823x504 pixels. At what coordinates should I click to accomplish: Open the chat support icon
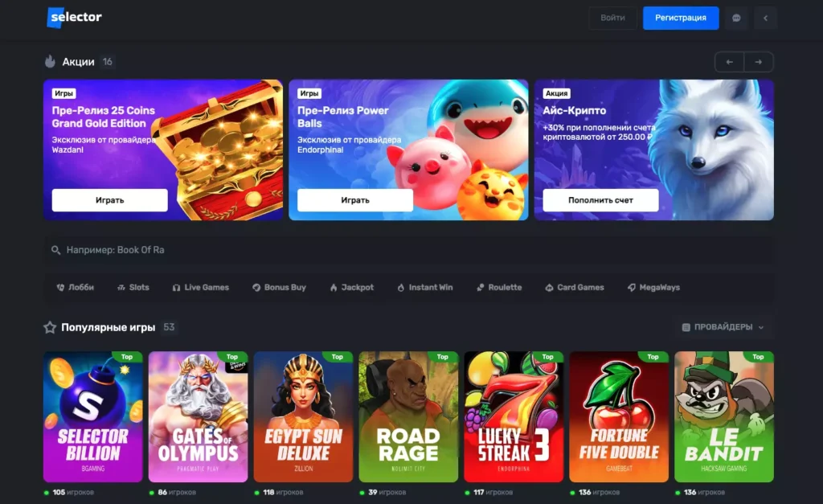click(x=736, y=18)
